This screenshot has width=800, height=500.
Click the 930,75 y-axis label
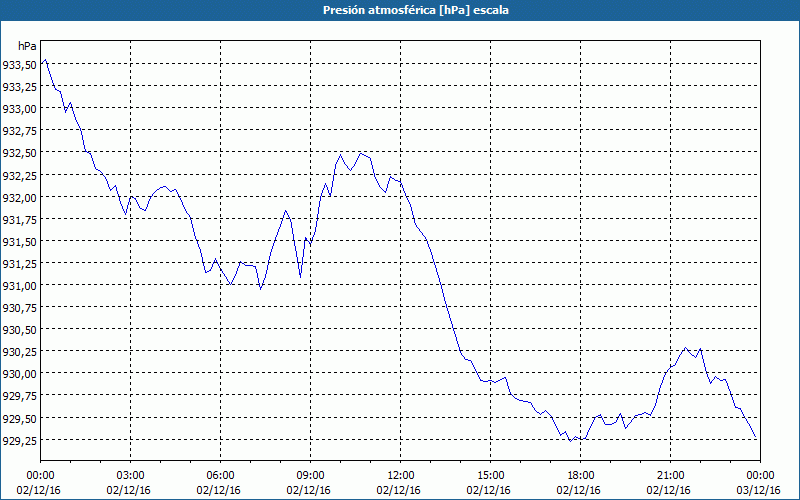pyautogui.click(x=20, y=308)
